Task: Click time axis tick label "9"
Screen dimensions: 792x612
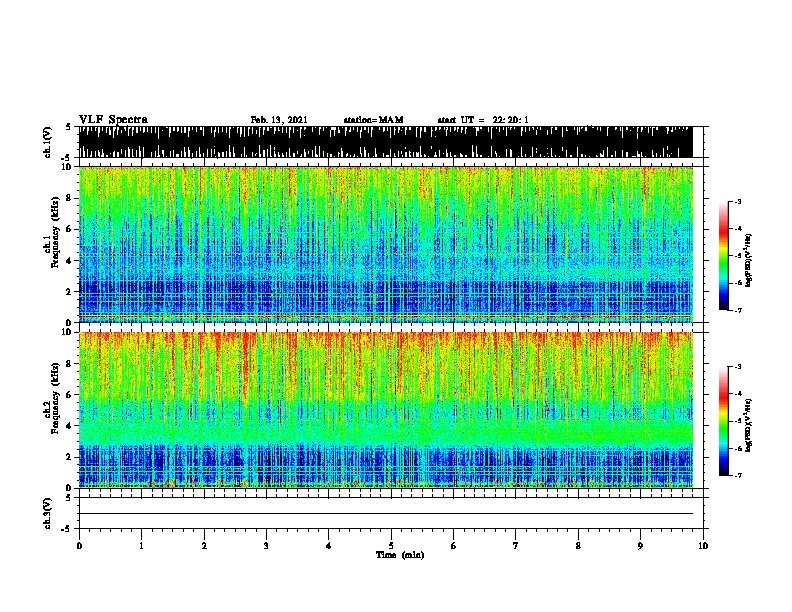Action: 640,546
